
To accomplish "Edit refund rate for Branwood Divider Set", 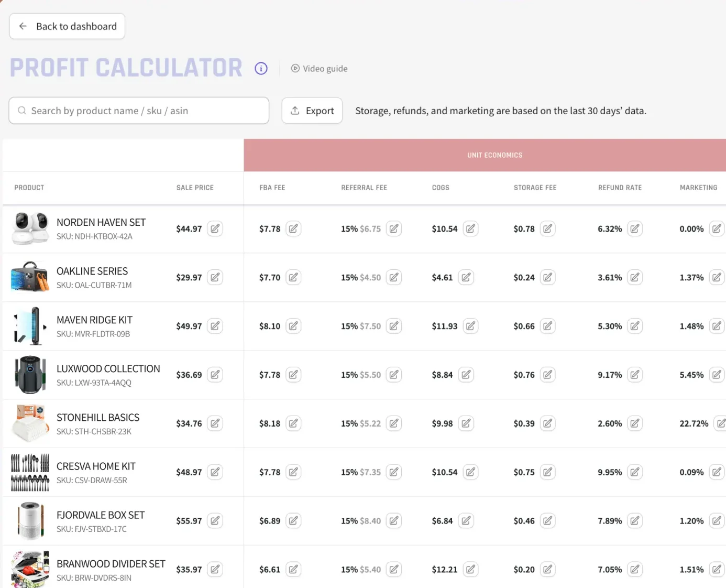I will coord(635,570).
